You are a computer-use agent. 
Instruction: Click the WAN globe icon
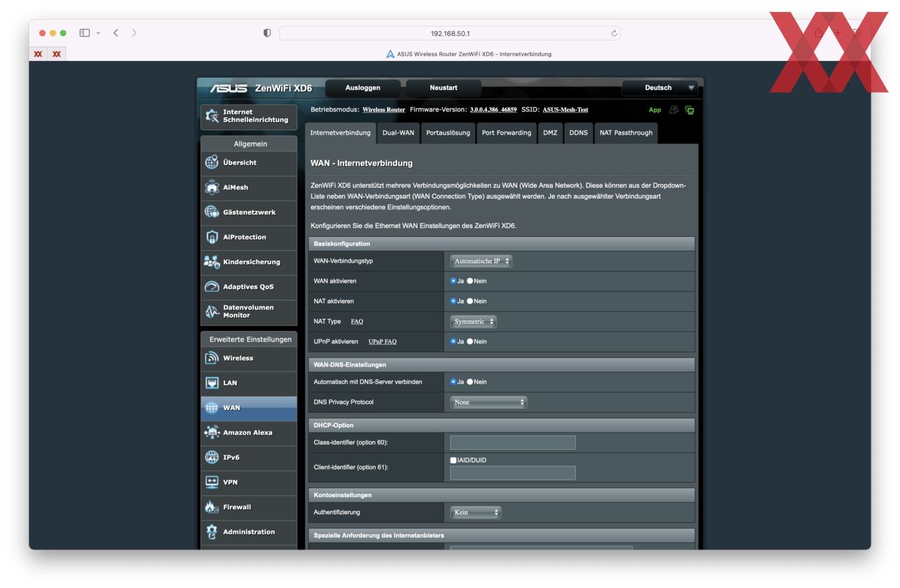(x=212, y=407)
